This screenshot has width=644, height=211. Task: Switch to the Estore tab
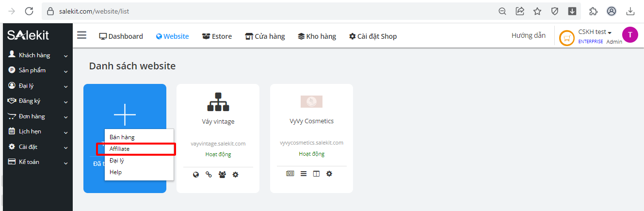pos(217,36)
